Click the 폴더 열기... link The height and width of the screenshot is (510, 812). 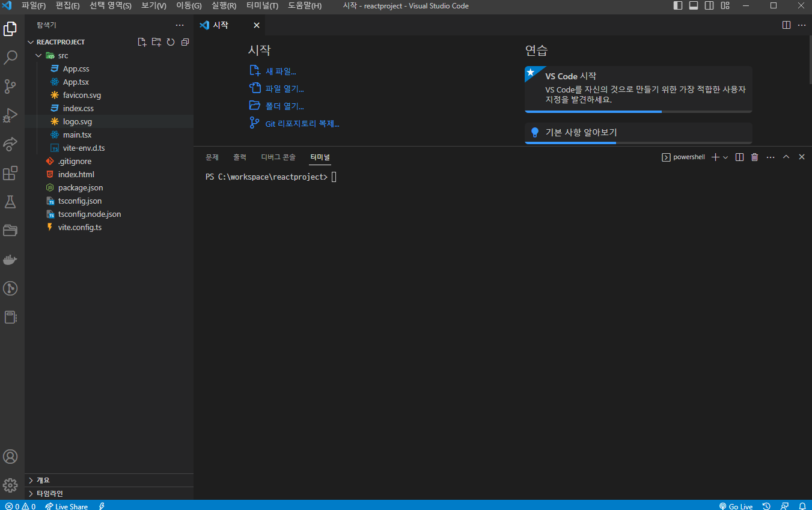(x=285, y=106)
